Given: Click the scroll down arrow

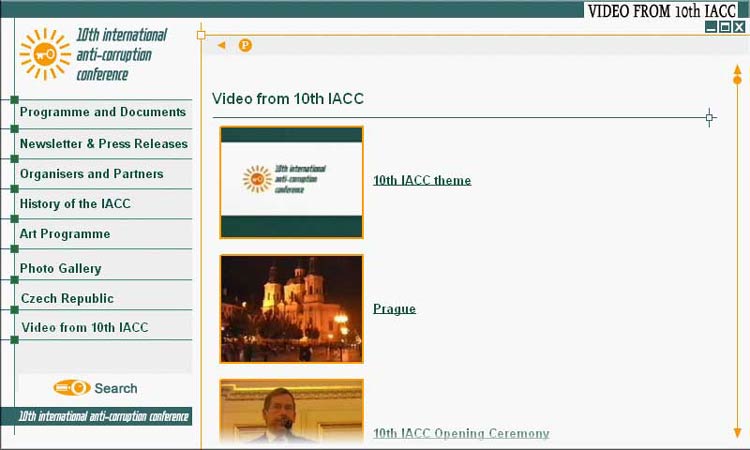Looking at the screenshot, I should click(x=738, y=432).
